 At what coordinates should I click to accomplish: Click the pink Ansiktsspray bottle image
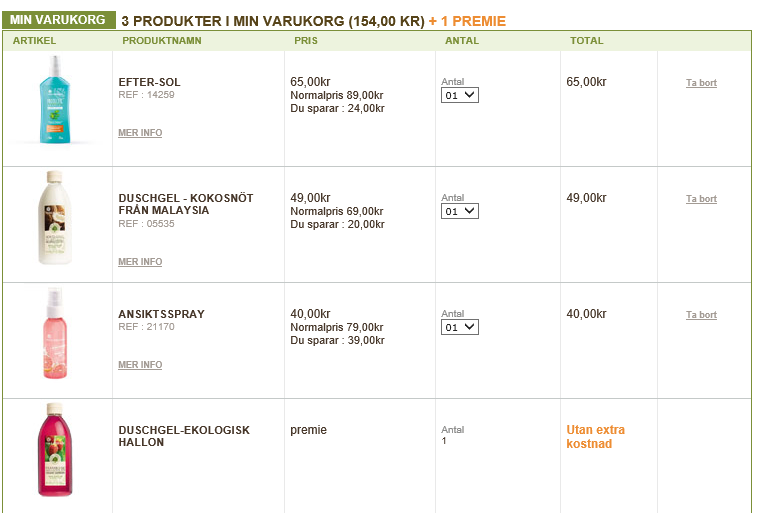tap(55, 333)
